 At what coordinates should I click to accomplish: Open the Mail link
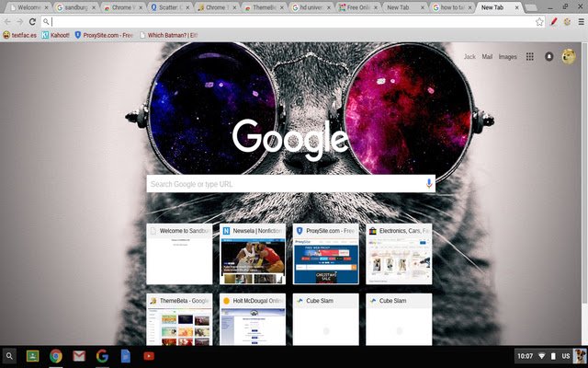point(487,57)
